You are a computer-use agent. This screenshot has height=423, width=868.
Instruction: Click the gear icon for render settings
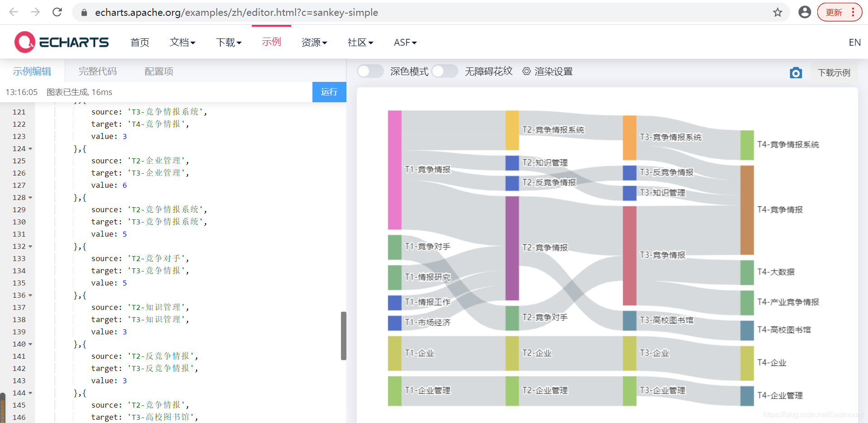pos(527,71)
